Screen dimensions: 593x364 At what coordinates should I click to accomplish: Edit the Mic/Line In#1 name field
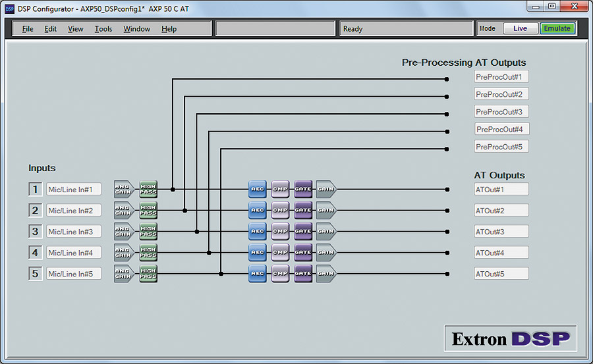[x=74, y=190]
